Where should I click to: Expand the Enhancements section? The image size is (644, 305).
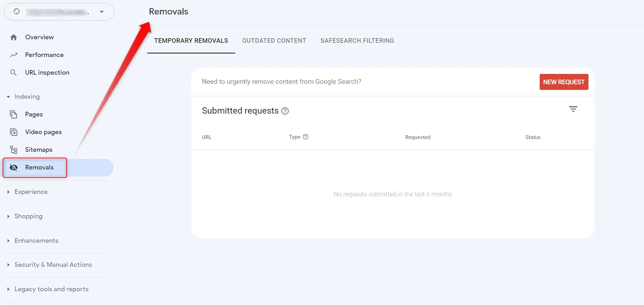pyautogui.click(x=8, y=241)
